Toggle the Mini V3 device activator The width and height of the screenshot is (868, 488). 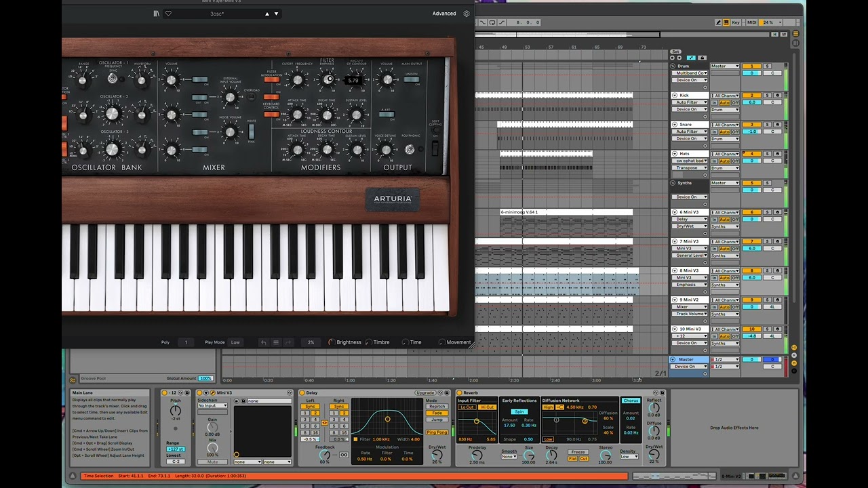[199, 392]
